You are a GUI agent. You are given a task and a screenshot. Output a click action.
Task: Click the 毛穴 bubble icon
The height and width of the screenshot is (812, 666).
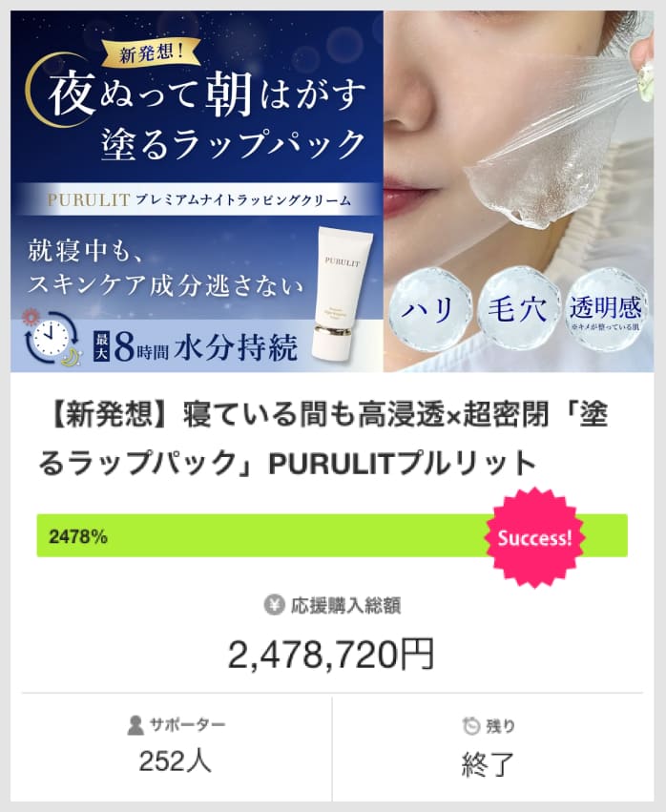click(x=518, y=309)
